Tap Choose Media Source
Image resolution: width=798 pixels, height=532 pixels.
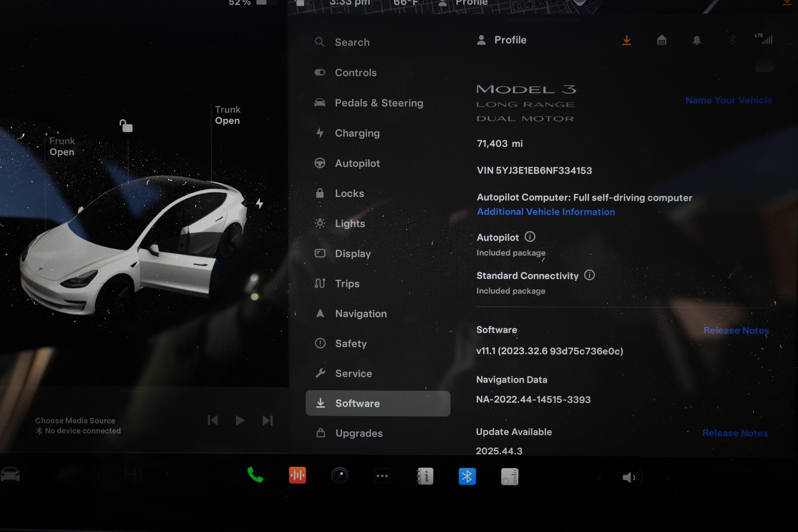(x=75, y=420)
